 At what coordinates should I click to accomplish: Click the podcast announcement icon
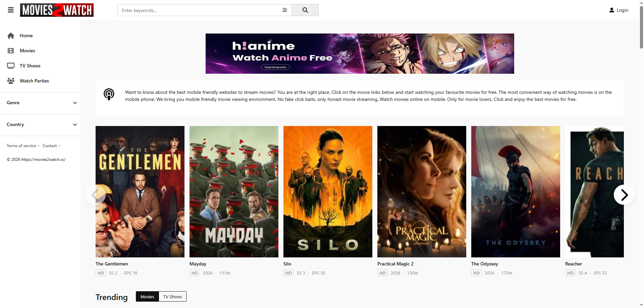(x=109, y=95)
